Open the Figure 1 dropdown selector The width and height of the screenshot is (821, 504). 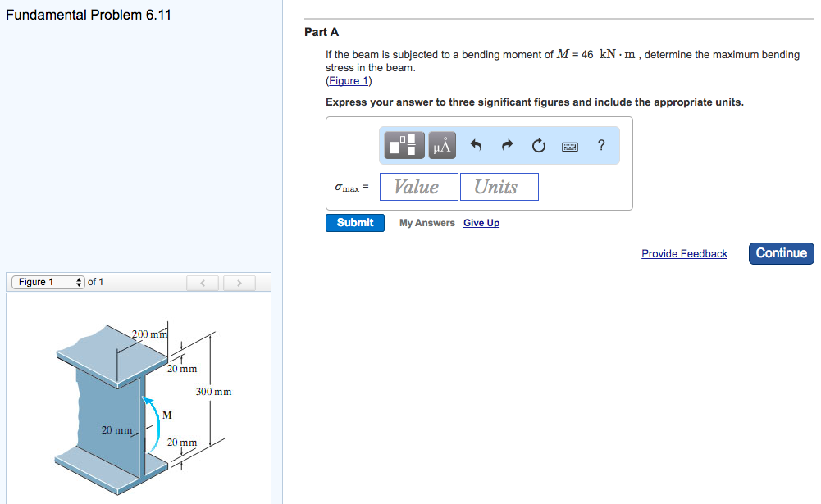tap(48, 282)
